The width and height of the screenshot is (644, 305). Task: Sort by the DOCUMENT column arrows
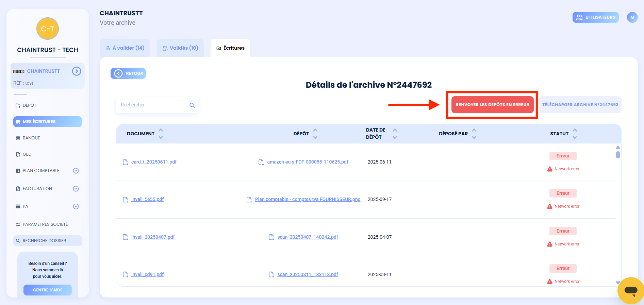click(161, 134)
